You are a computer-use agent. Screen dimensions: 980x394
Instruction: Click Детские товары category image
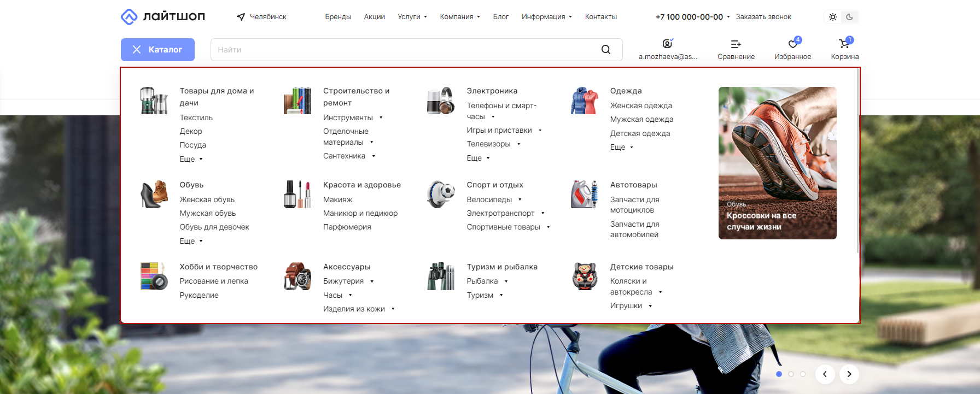click(585, 276)
